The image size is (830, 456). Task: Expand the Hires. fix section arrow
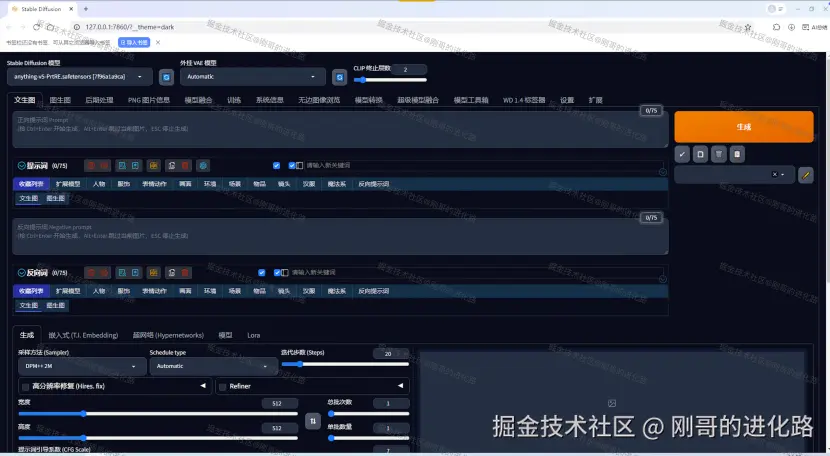tap(203, 386)
